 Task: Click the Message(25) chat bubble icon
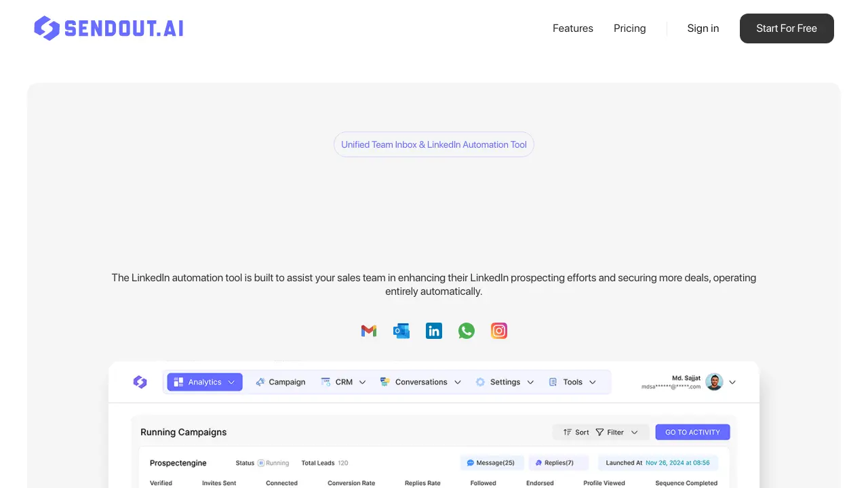(x=471, y=463)
